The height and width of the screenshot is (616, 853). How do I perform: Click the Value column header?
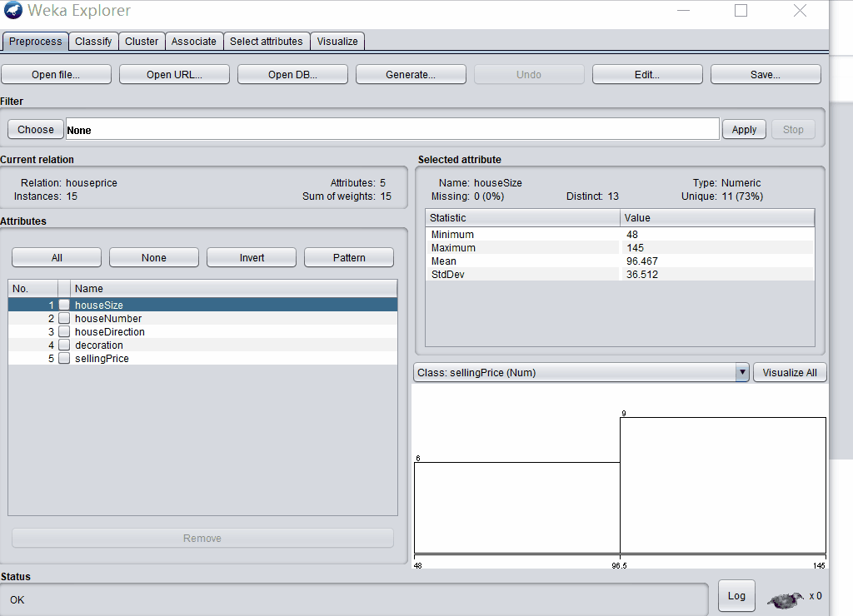tap(717, 217)
